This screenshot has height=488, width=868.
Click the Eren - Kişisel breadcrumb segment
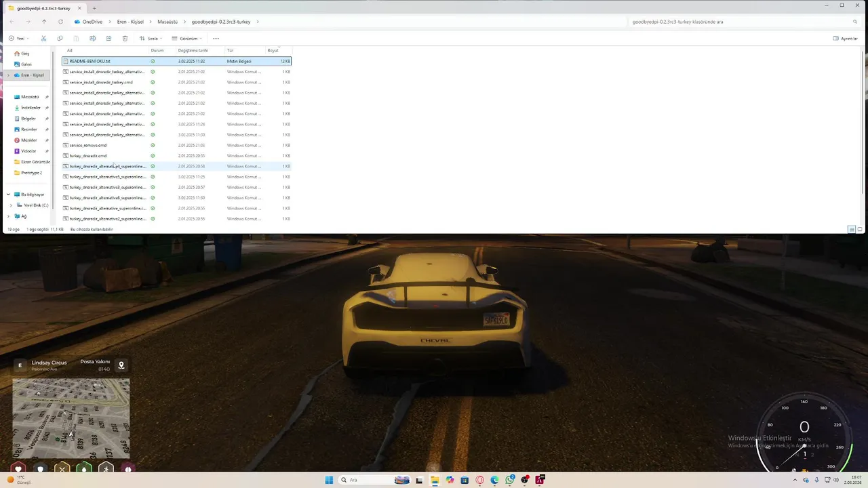pyautogui.click(x=130, y=22)
